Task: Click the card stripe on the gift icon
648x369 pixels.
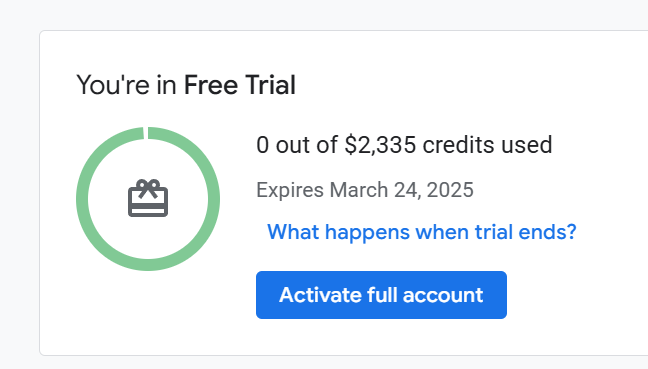Action: pyautogui.click(x=148, y=205)
